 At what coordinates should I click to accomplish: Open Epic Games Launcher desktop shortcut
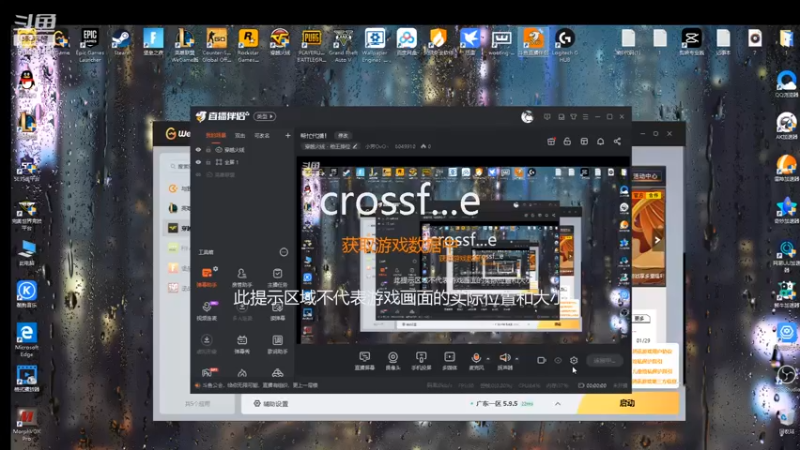click(90, 44)
